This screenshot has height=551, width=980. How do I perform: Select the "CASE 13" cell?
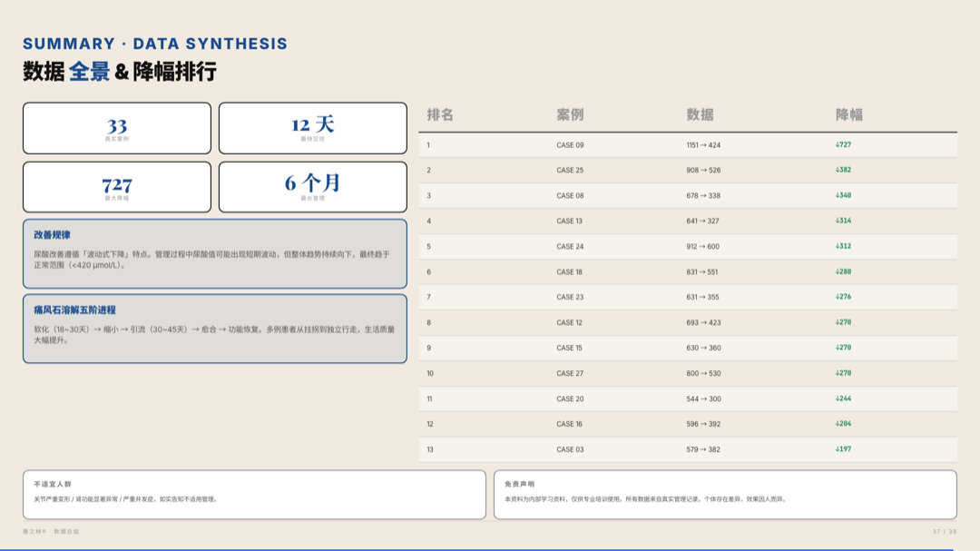(x=569, y=221)
